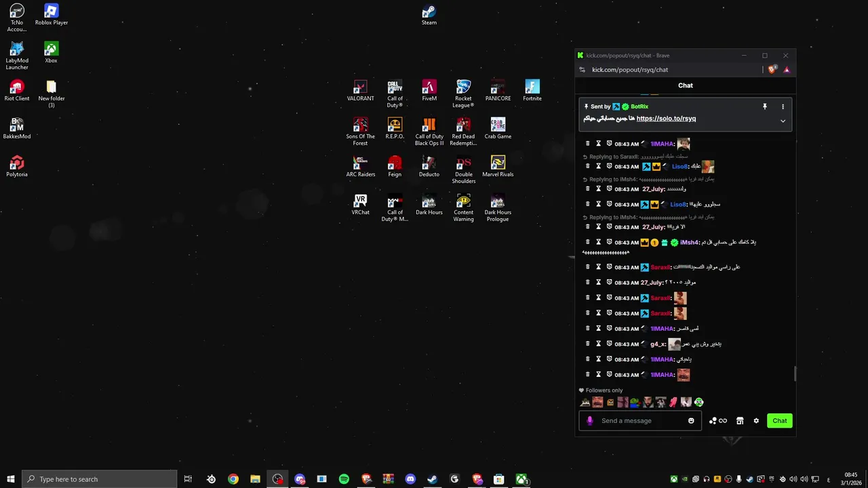Screen dimensions: 868x488
Task: Open chat settings gear icon
Action: point(756,421)
